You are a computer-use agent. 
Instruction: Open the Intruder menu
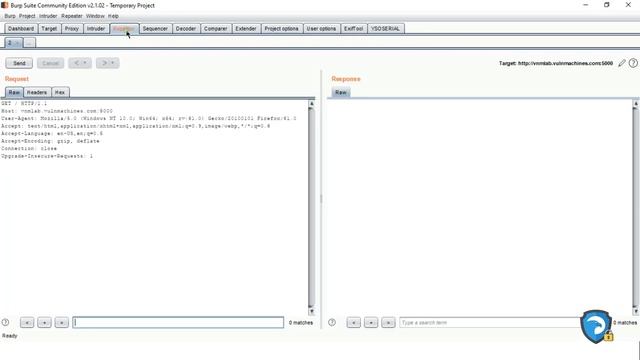click(x=48, y=16)
